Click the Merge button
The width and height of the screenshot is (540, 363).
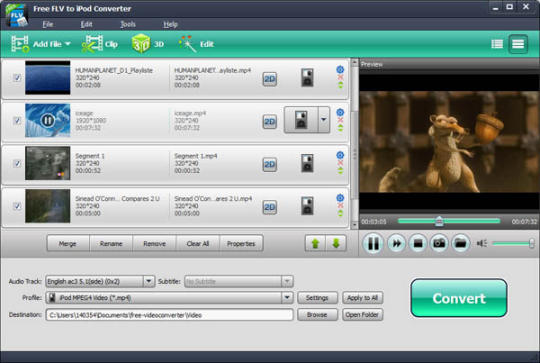click(x=68, y=243)
